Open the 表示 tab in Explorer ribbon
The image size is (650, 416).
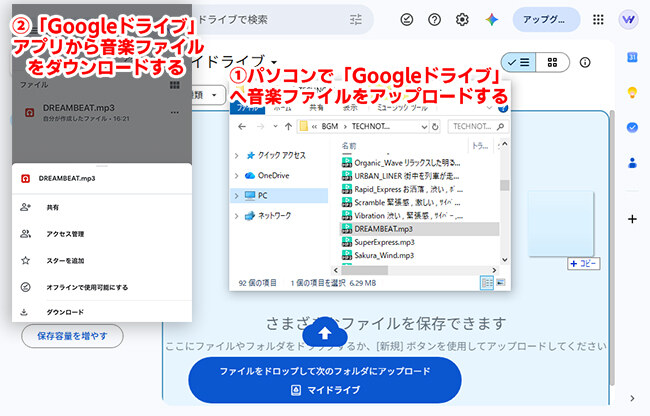pos(350,108)
